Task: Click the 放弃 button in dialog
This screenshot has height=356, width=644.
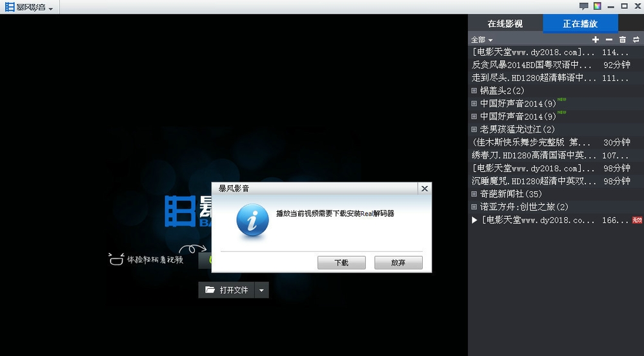Action: (x=398, y=263)
